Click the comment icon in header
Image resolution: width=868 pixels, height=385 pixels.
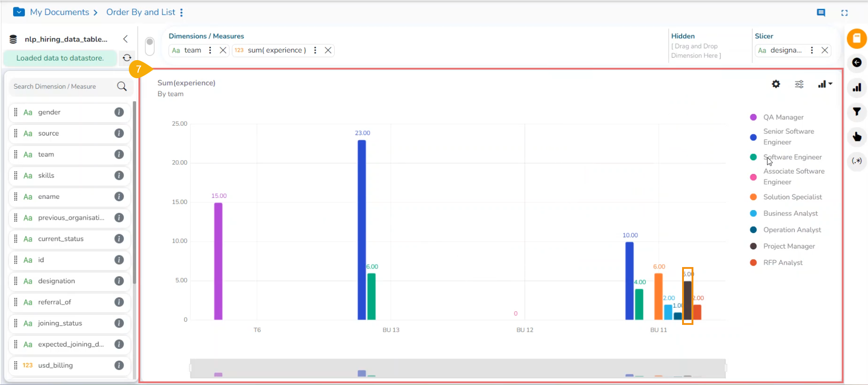point(821,13)
